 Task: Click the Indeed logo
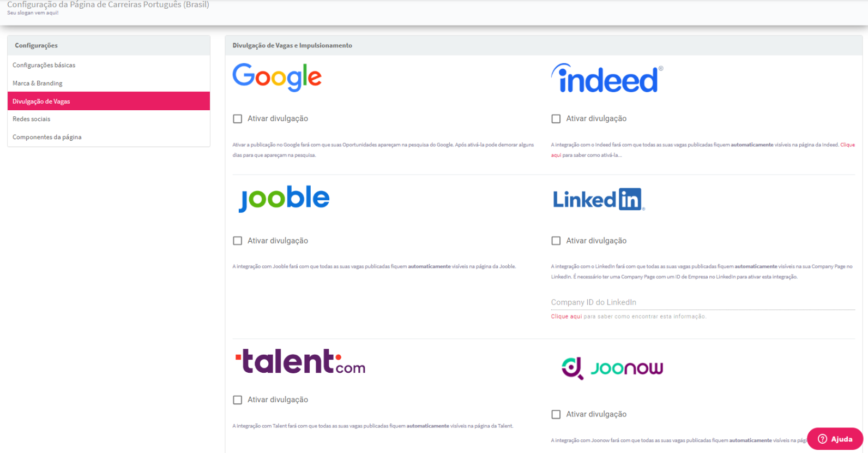(607, 78)
